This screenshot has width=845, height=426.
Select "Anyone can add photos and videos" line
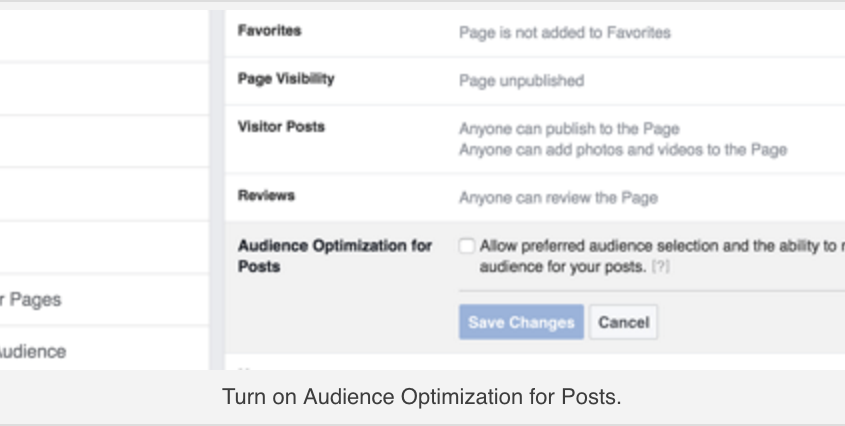point(623,149)
